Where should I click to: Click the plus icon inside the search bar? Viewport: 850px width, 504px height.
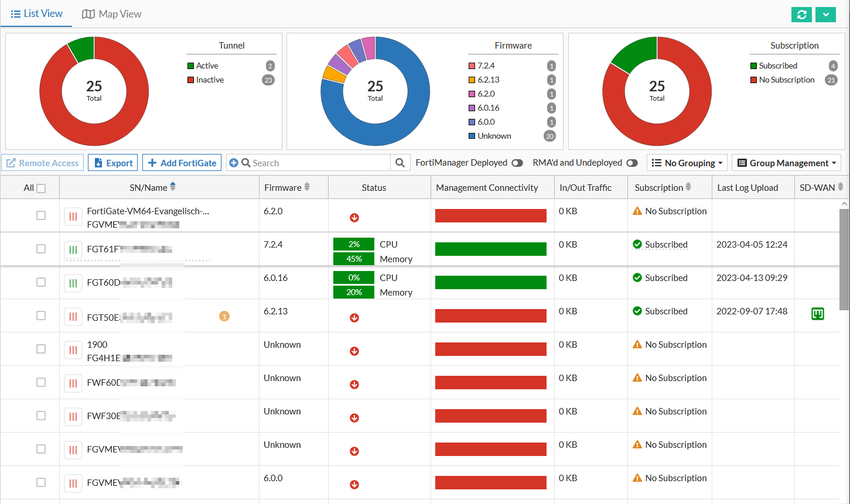pos(234,162)
